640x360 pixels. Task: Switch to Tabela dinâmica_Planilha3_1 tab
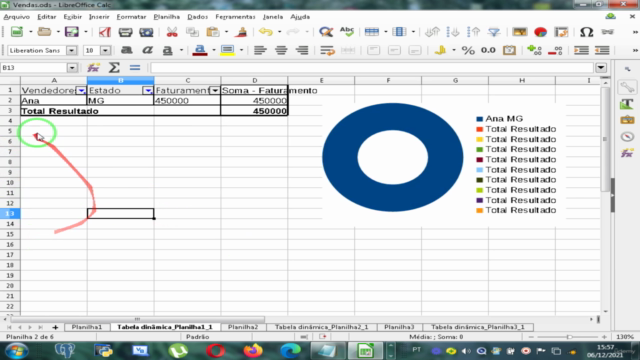[x=478, y=327]
